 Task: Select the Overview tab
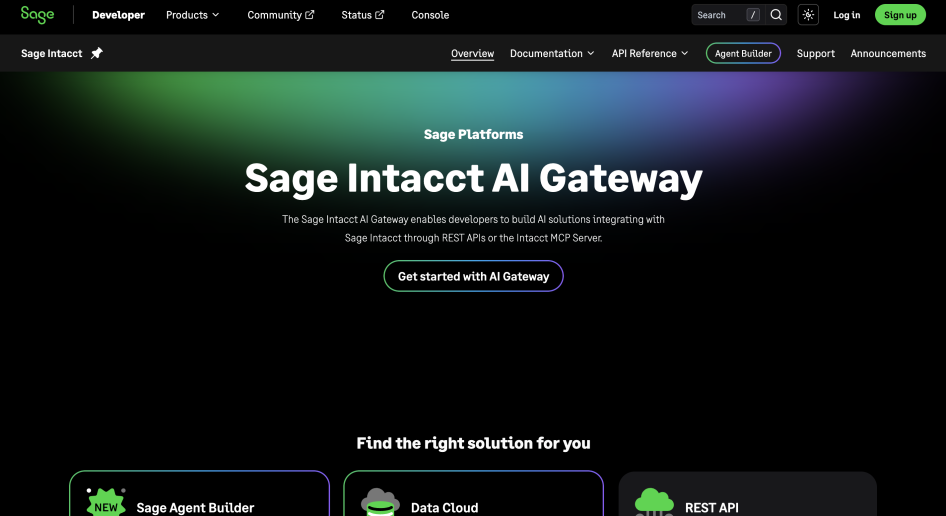[x=472, y=54]
